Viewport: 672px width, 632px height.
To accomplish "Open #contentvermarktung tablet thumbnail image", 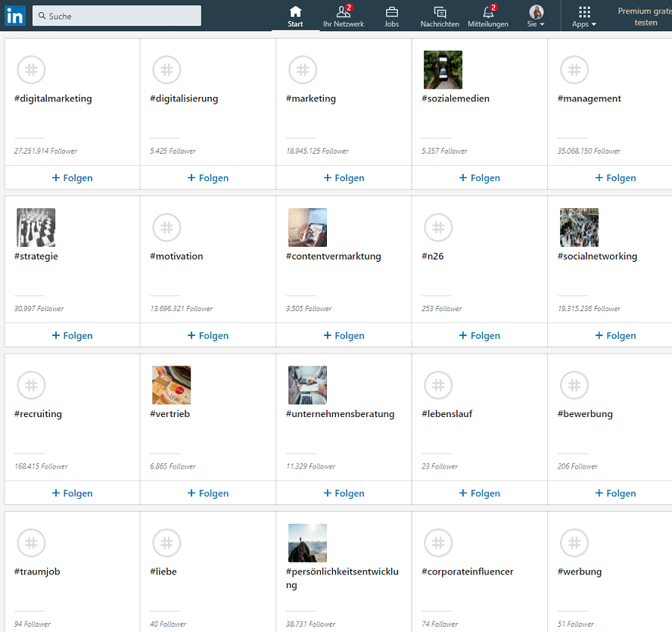I will pos(307,228).
